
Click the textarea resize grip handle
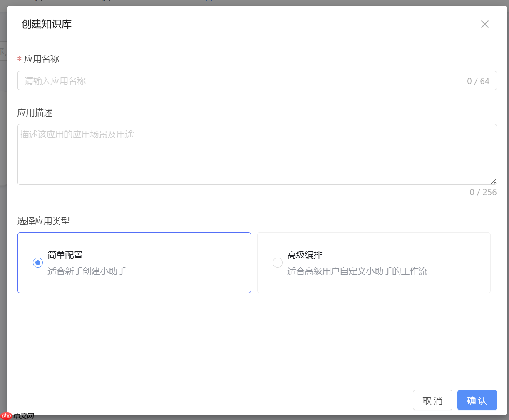pyautogui.click(x=494, y=181)
